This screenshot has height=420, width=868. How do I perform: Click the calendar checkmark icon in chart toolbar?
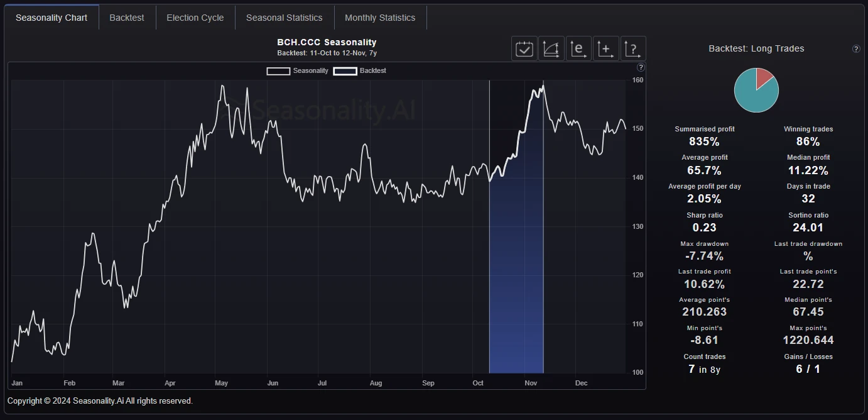pyautogui.click(x=524, y=49)
